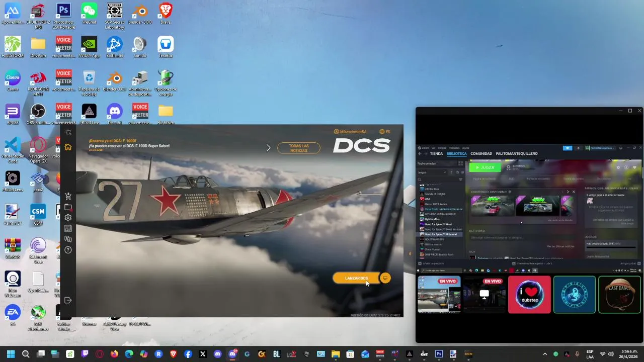
Task: Open the taskbar clock and date
Action: (628, 354)
